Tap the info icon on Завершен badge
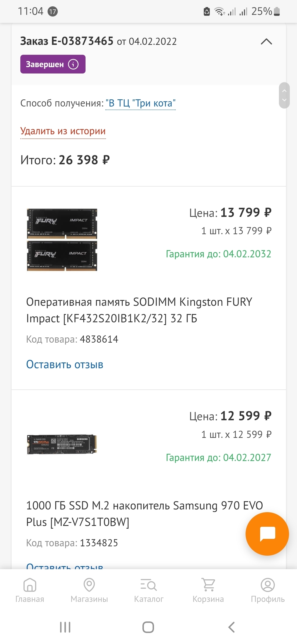 73,64
